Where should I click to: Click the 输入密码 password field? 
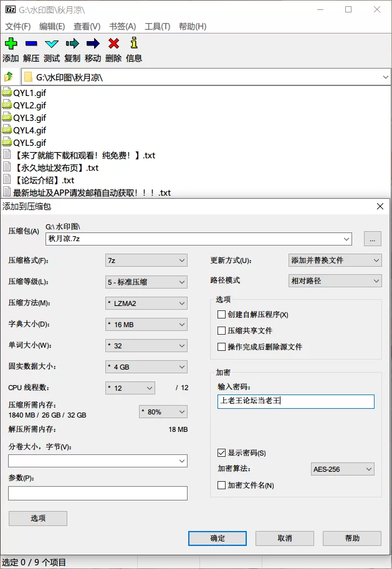[296, 401]
